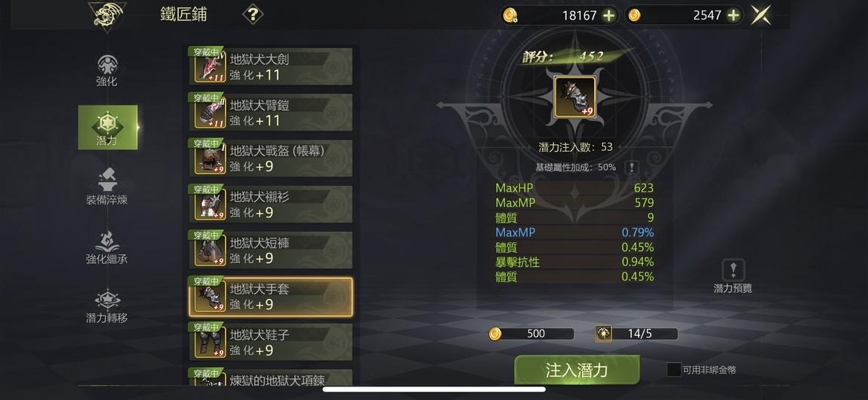868x400 pixels.
Task: Add more bound gold with plus button
Action: coord(608,16)
